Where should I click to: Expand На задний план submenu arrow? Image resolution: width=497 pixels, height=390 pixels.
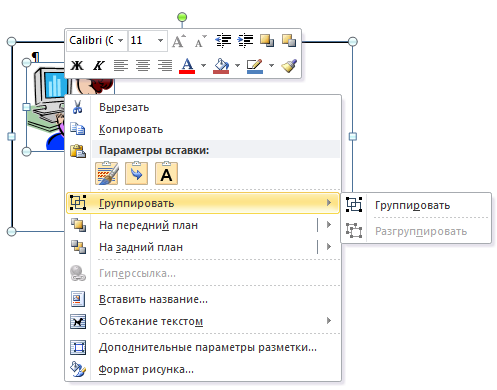[x=329, y=247]
